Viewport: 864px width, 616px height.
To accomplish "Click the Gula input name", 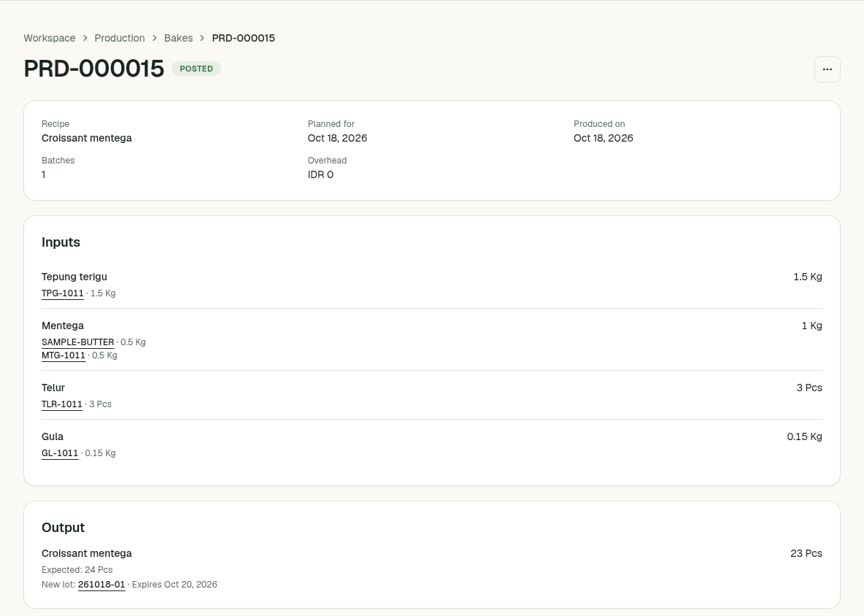I will (53, 437).
